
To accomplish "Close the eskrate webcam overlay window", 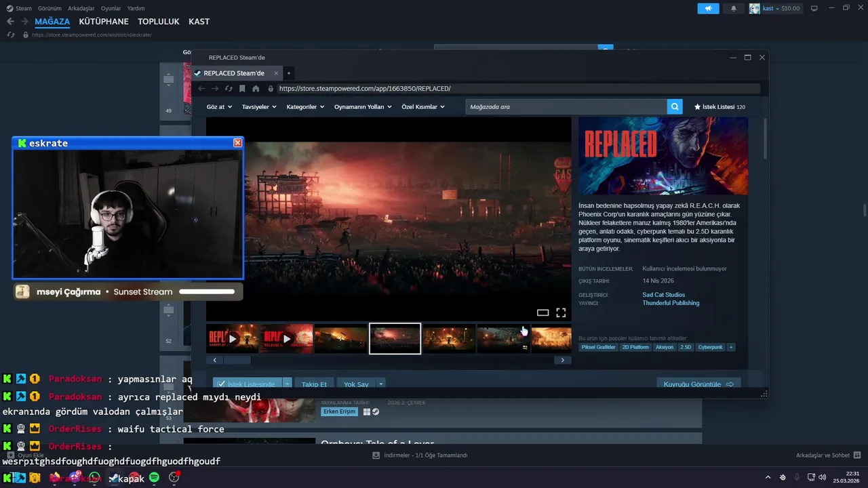I will pos(237,143).
